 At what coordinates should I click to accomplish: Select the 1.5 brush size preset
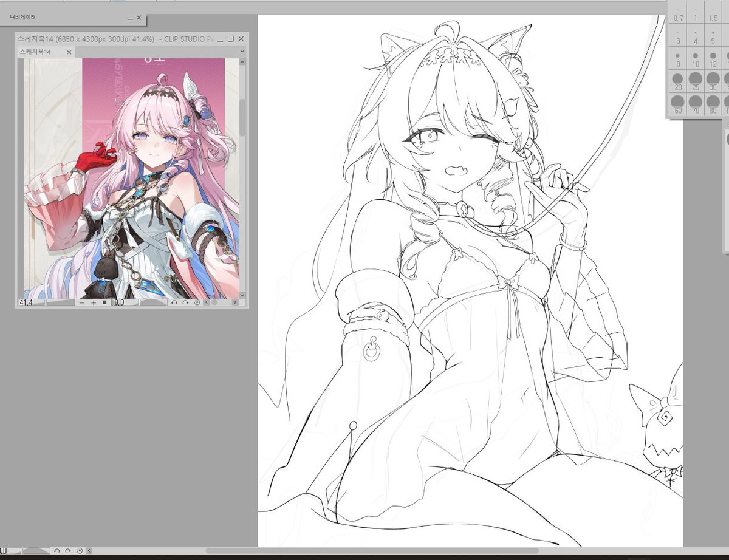coord(713,13)
